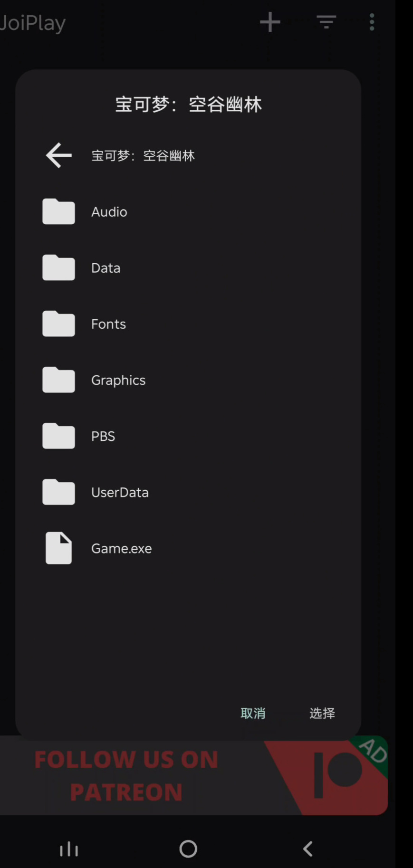Tap the Android recent apps button
Viewport: 413px width, 868px height.
(69, 849)
